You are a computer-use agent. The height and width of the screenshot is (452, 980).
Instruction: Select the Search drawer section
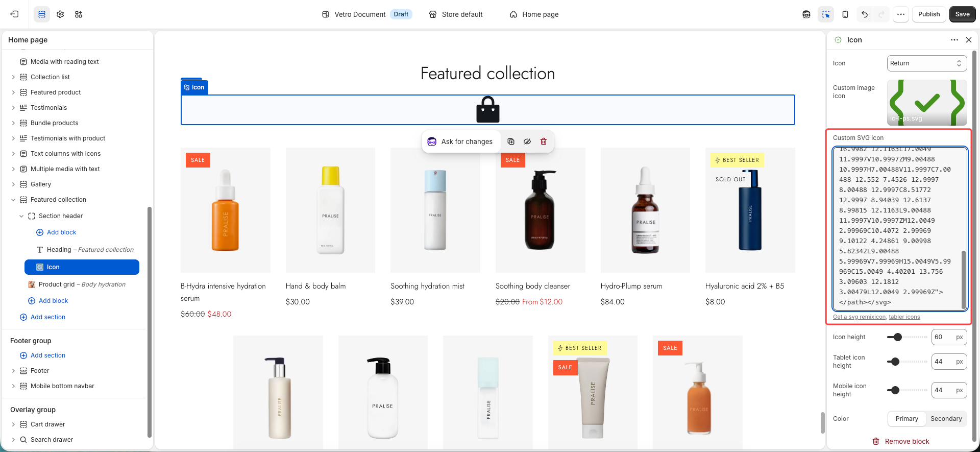52,440
